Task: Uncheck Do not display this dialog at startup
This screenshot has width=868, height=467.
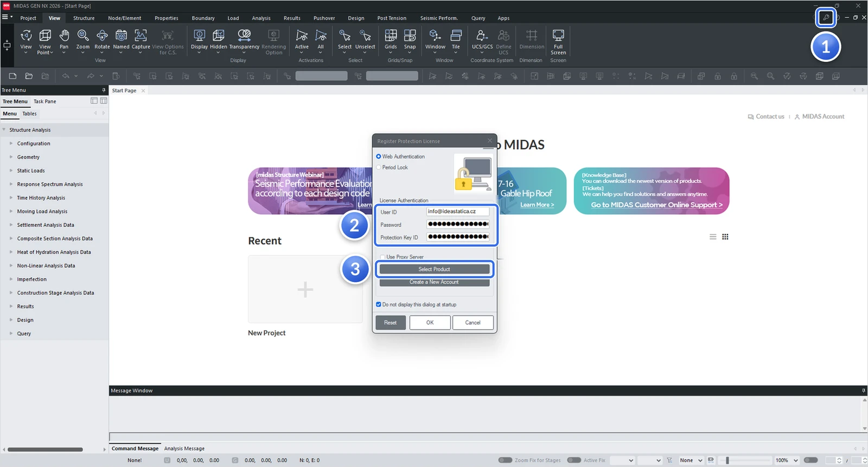Action: pos(379,305)
